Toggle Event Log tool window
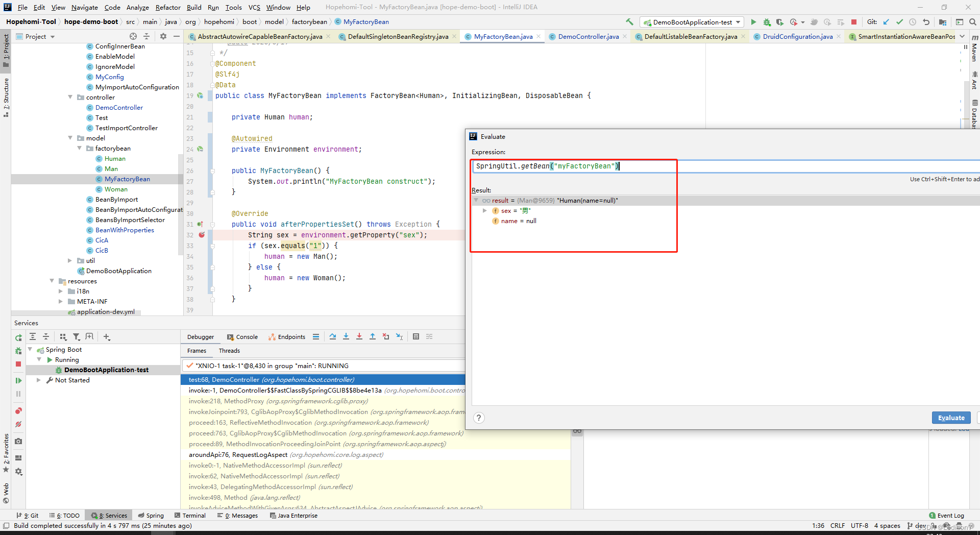The height and width of the screenshot is (535, 980). (x=947, y=516)
